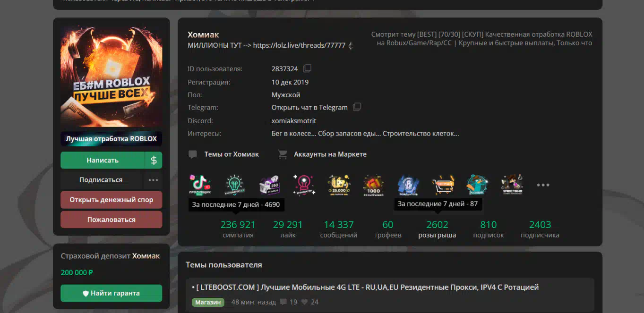The width and height of the screenshot is (644, 313).
Task: Open Аккаунты на Маркете link
Action: [x=330, y=154]
